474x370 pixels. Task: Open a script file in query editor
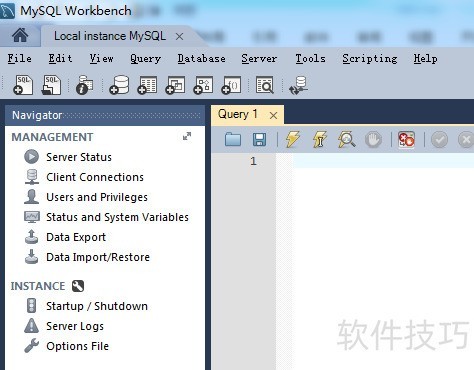coord(233,139)
